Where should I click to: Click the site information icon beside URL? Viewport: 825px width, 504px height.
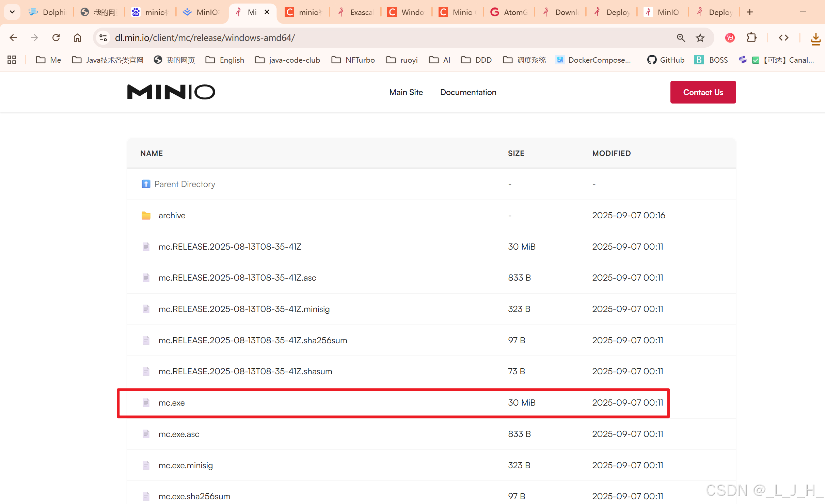[103, 37]
